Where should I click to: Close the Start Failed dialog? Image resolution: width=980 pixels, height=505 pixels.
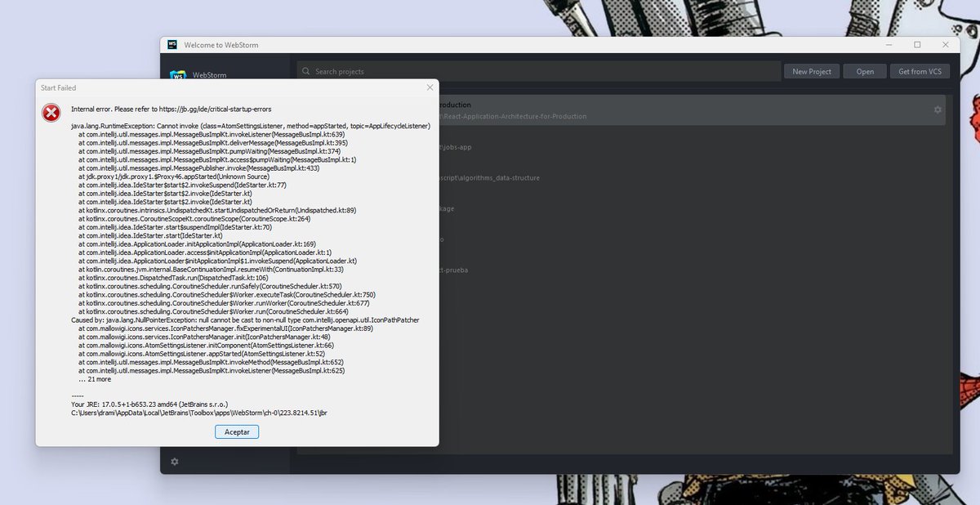[x=430, y=87]
